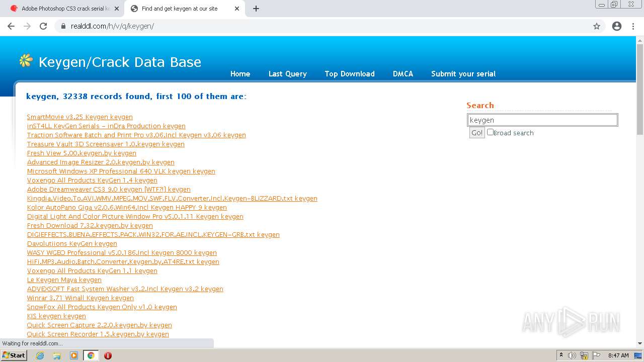Close the Find and get keygen tab
644x362 pixels.
[x=237, y=9]
